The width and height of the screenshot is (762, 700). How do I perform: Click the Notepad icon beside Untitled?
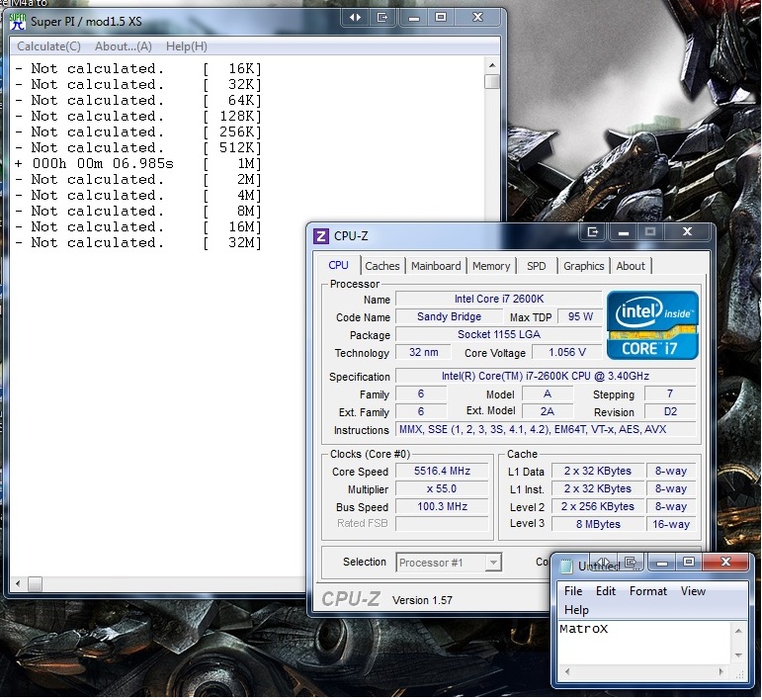(565, 566)
